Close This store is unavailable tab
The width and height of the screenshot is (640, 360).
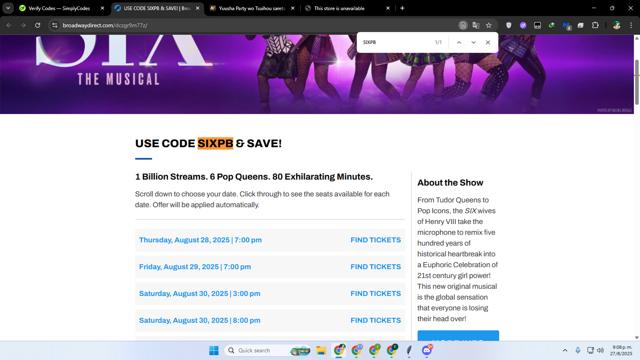[388, 8]
